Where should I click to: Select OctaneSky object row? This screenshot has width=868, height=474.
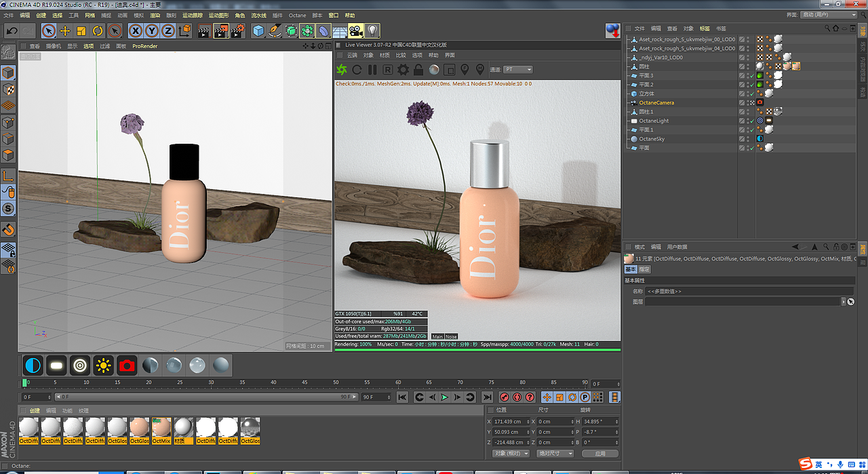point(652,138)
